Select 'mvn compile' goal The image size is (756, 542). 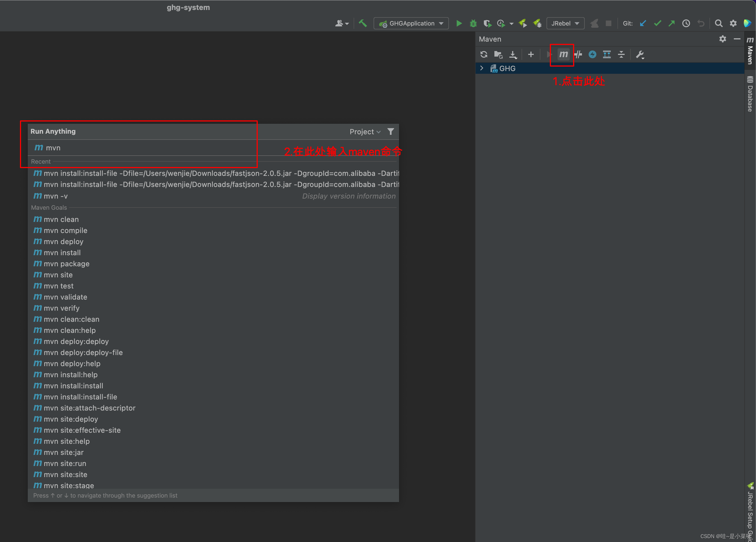(213, 231)
